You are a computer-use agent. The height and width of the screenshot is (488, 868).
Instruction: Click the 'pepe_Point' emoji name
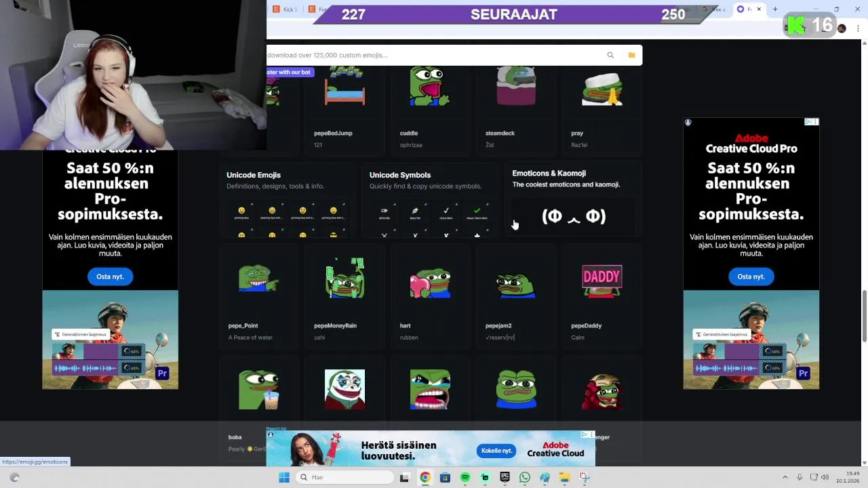pos(243,325)
